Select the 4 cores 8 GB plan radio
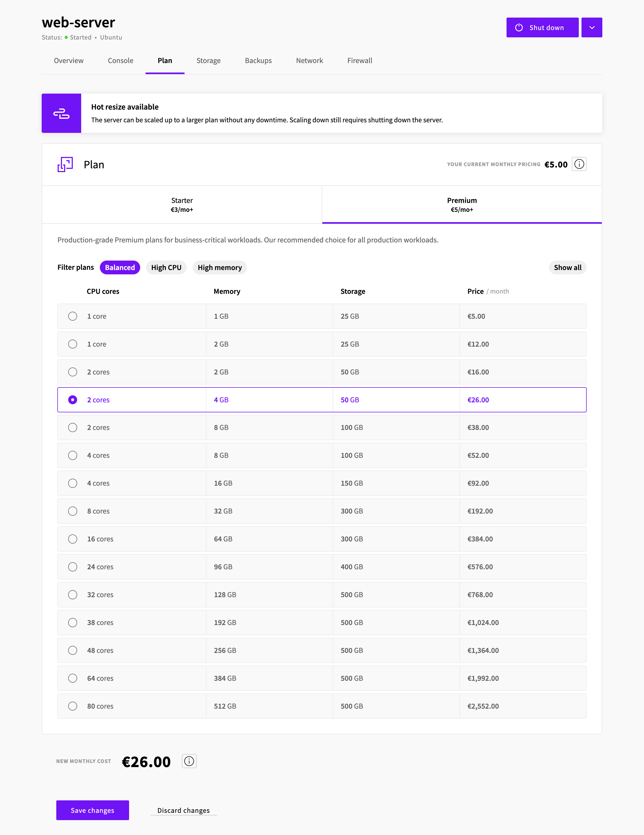The height and width of the screenshot is (835, 644). click(x=73, y=455)
